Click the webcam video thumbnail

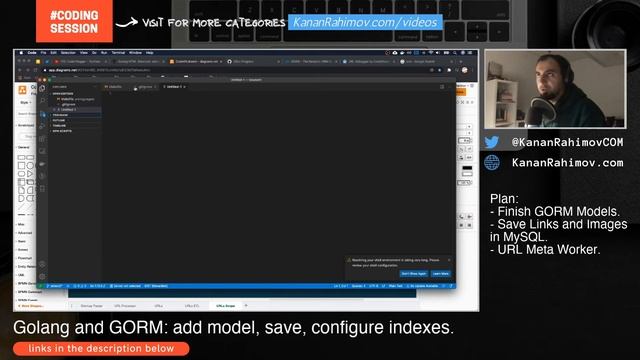[555, 89]
